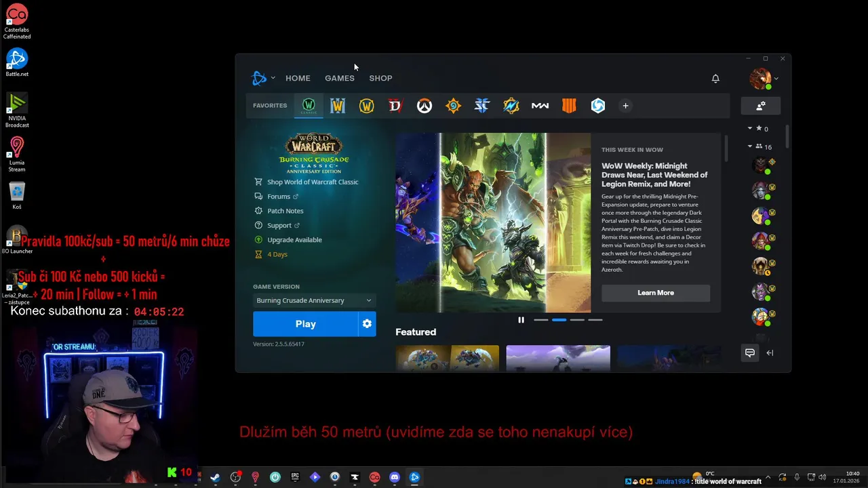Image resolution: width=868 pixels, height=488 pixels.
Task: Open the Koš recycle bin
Action: pos(17,196)
